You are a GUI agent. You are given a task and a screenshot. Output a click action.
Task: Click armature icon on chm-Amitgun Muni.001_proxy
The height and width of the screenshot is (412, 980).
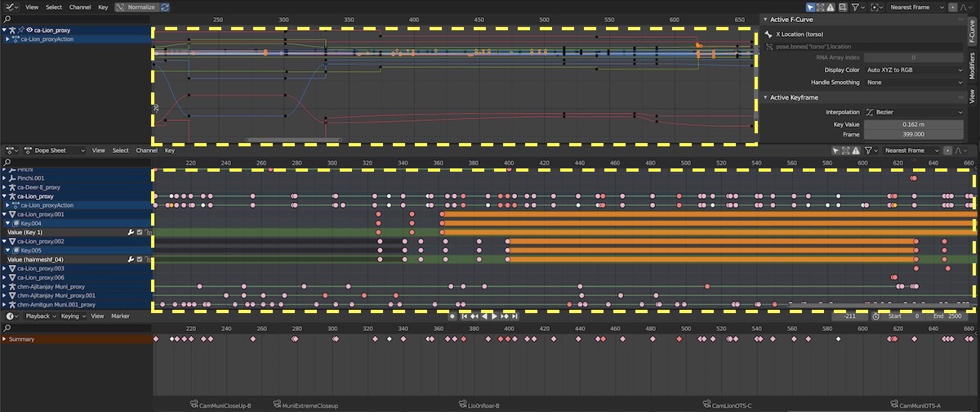[x=12, y=304]
